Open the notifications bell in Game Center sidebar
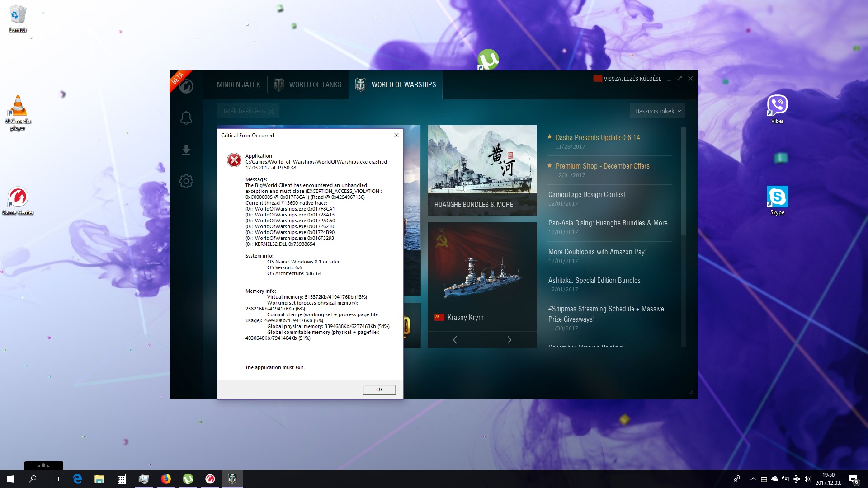 [186, 118]
